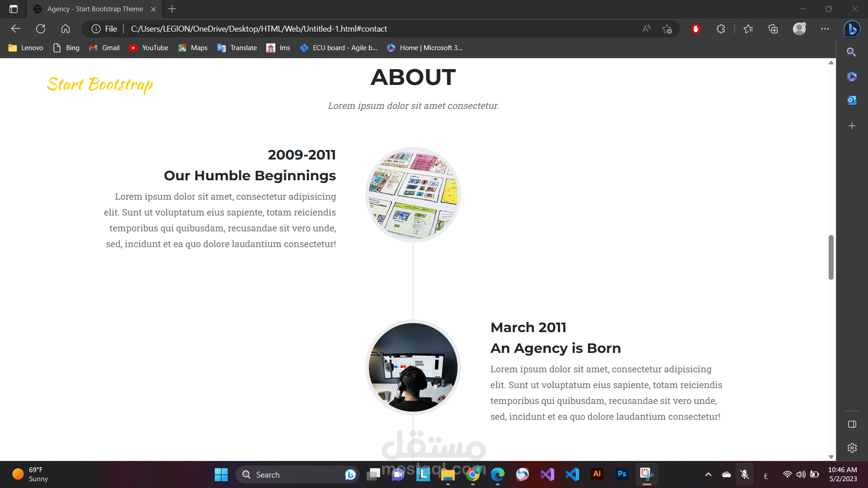Open the YouTube bookmark
This screenshot has height=488, width=868.
click(149, 48)
